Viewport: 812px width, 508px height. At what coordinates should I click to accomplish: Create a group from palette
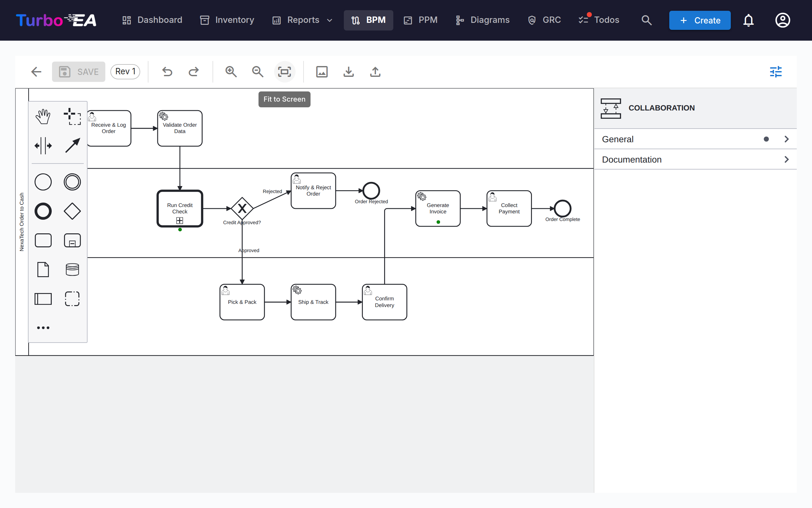point(72,299)
